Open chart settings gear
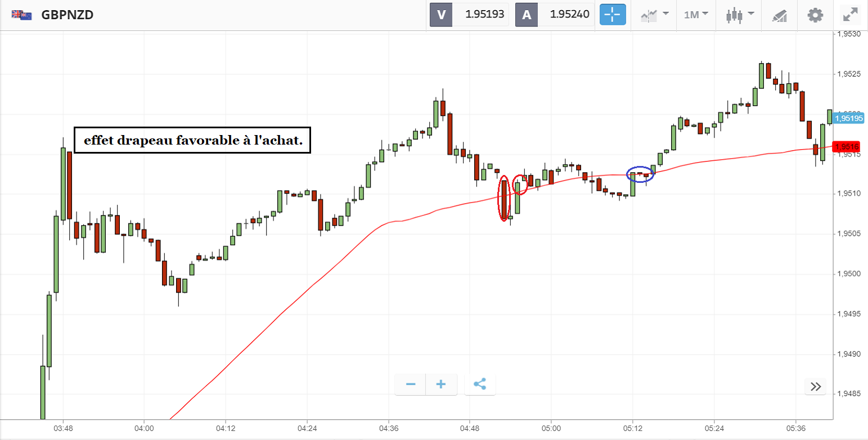This screenshot has width=868, height=440. coord(815,15)
